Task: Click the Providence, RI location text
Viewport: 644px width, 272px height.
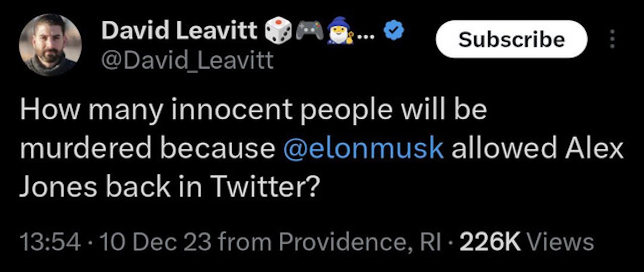Action: pos(359,242)
